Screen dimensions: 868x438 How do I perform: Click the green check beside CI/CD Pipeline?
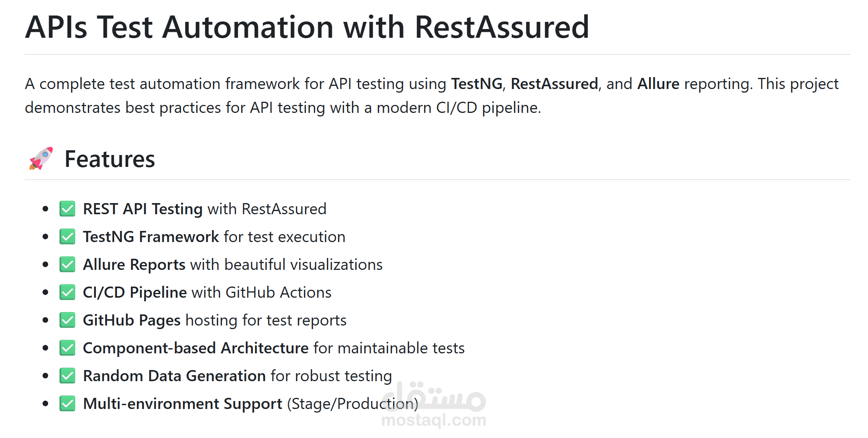tap(67, 293)
